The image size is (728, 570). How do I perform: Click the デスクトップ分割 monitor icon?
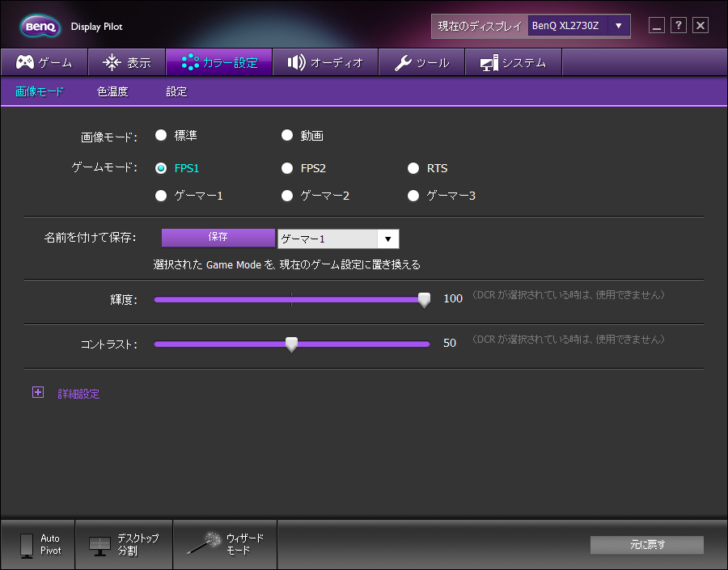tap(99, 547)
